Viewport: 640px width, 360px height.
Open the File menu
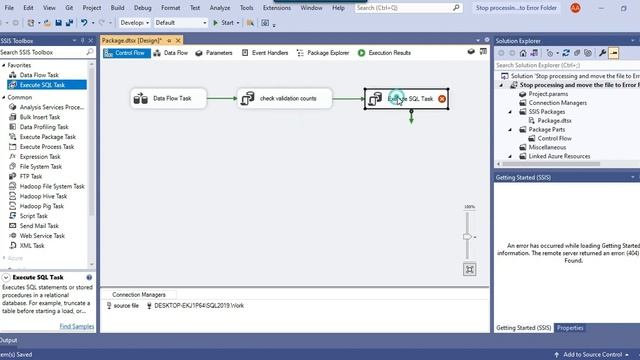[x=9, y=8]
